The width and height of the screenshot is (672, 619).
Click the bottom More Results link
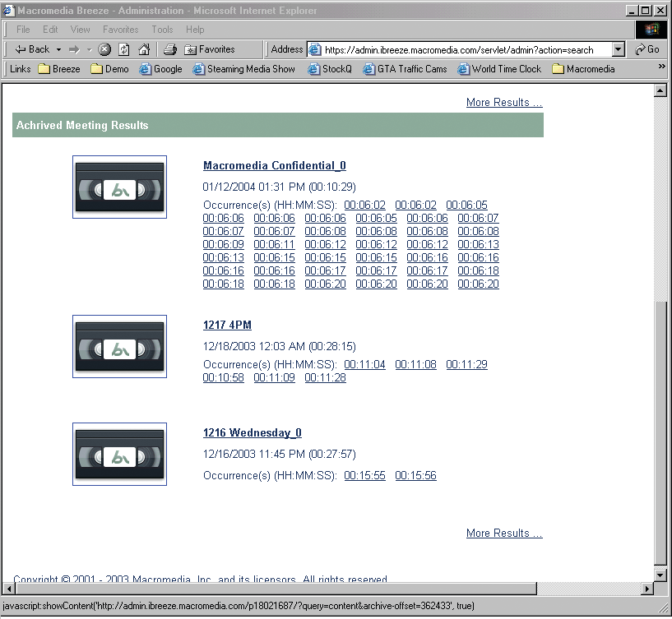503,534
